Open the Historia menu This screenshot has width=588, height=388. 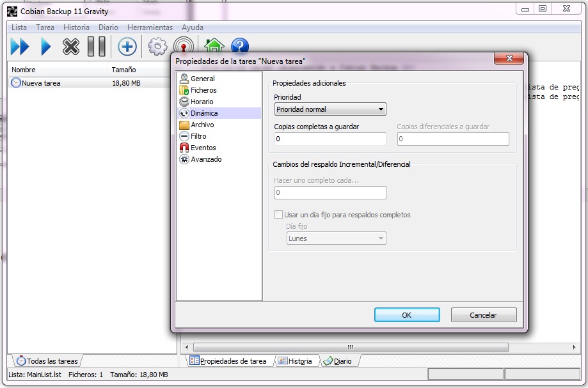[76, 27]
